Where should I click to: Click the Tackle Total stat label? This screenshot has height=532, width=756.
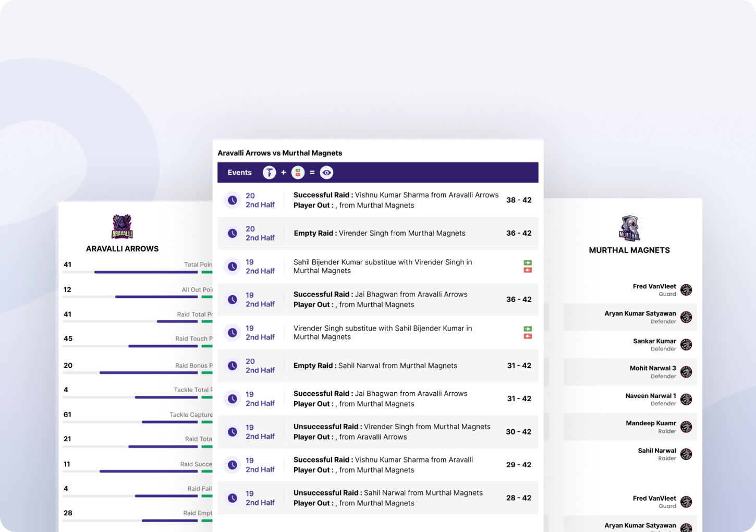tap(193, 390)
